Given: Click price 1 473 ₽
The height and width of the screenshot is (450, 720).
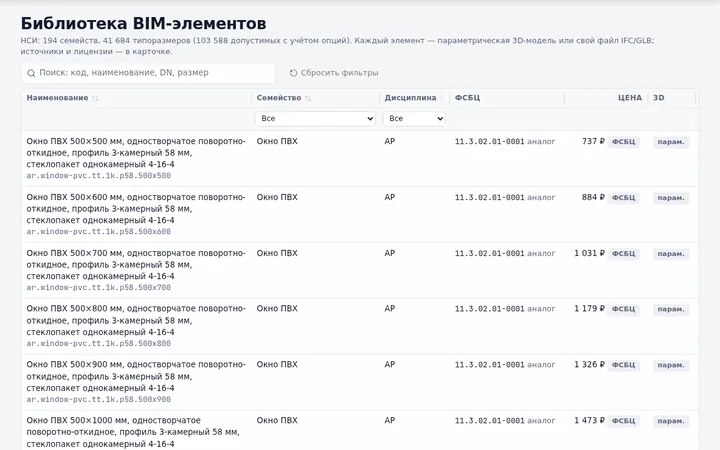Looking at the screenshot, I should pyautogui.click(x=589, y=421).
